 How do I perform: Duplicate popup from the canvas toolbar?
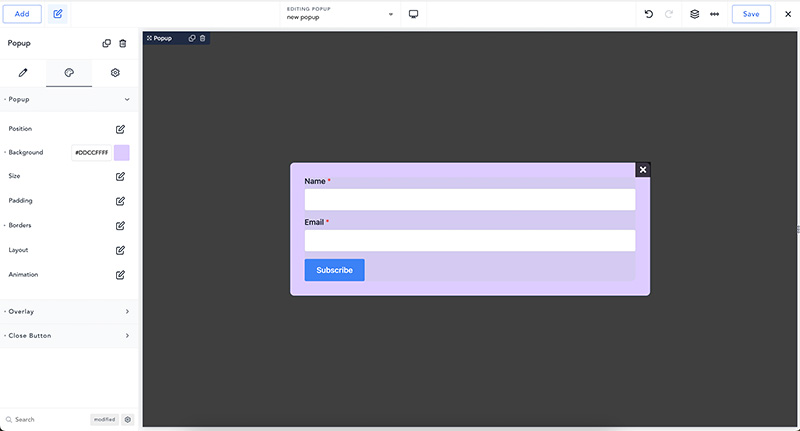click(x=192, y=38)
